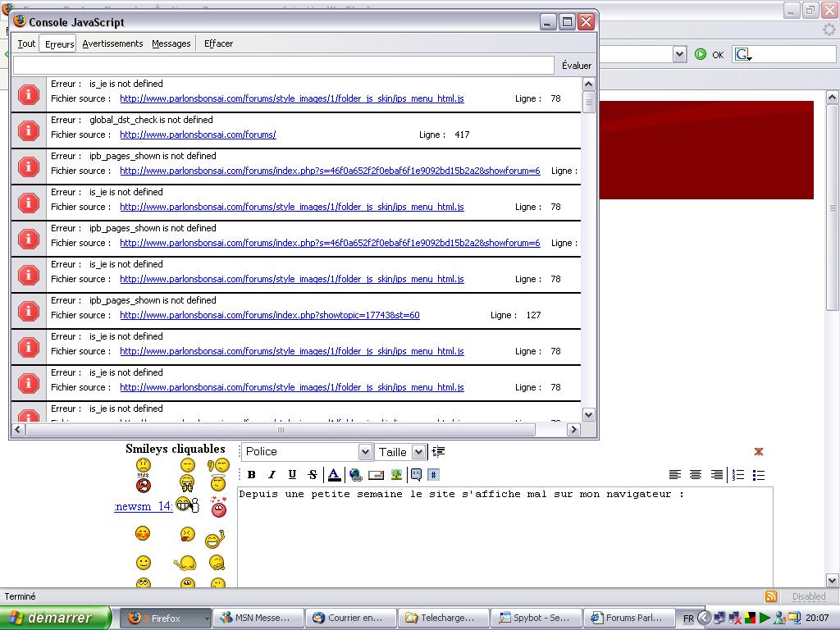Insert the angel halo smiley
840x630 pixels.
(218, 483)
